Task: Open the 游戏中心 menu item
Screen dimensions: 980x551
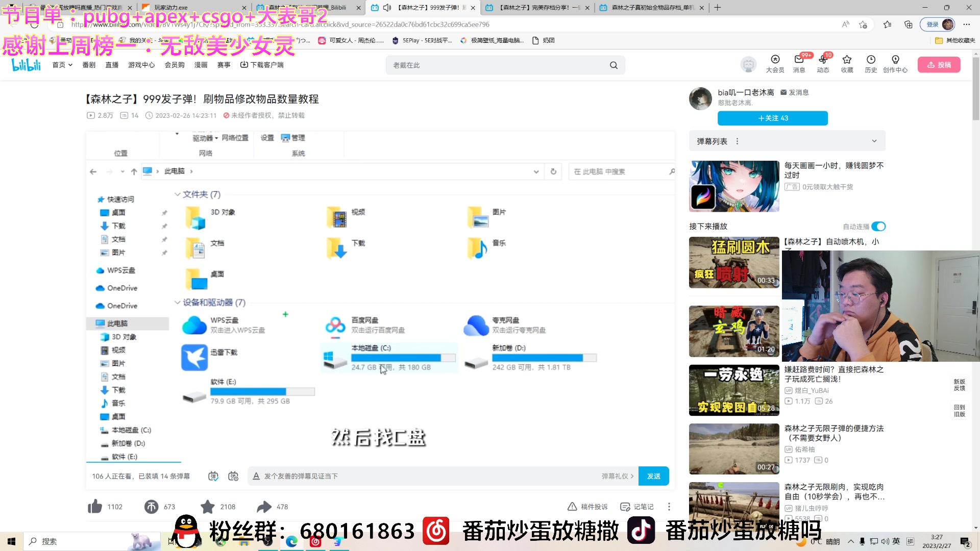Action: pyautogui.click(x=141, y=65)
